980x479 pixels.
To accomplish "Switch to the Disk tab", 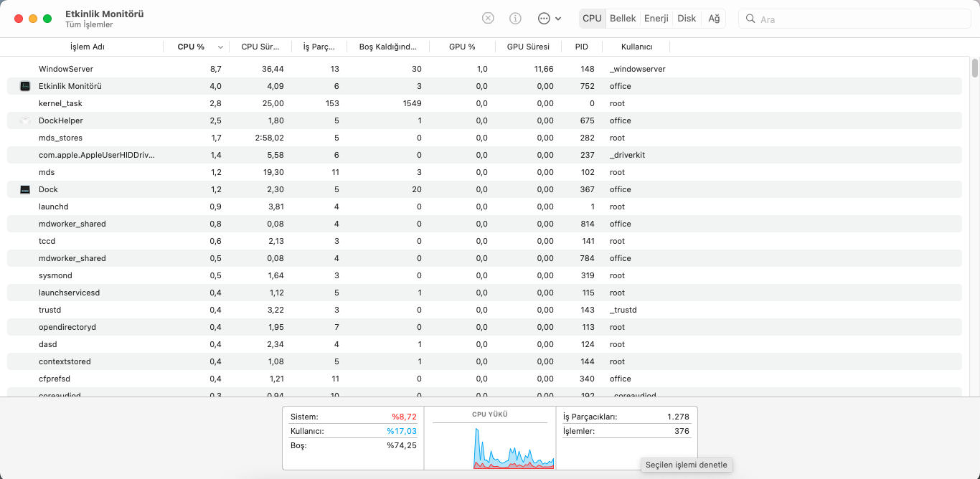I will pyautogui.click(x=687, y=19).
